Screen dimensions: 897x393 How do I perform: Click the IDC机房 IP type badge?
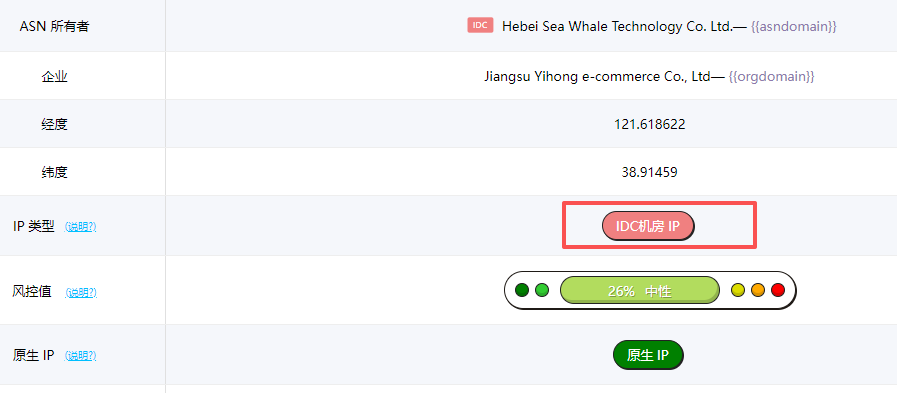(648, 226)
